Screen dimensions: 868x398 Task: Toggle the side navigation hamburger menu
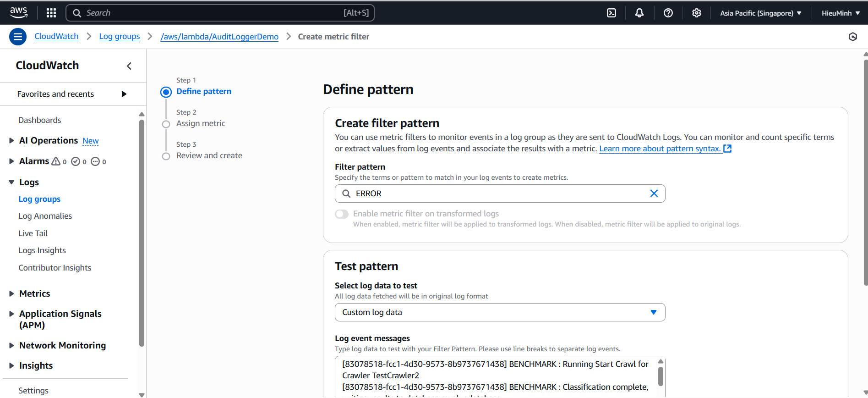point(18,37)
